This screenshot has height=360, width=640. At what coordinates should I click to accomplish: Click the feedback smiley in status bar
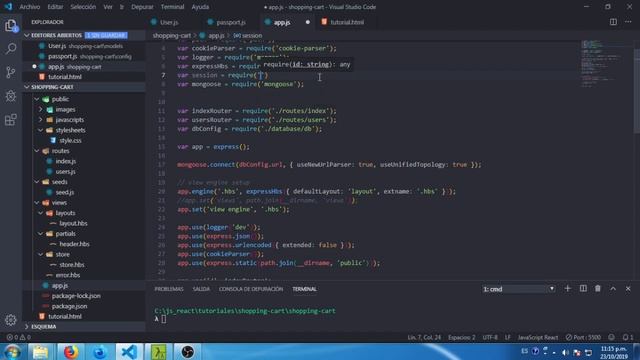click(611, 338)
